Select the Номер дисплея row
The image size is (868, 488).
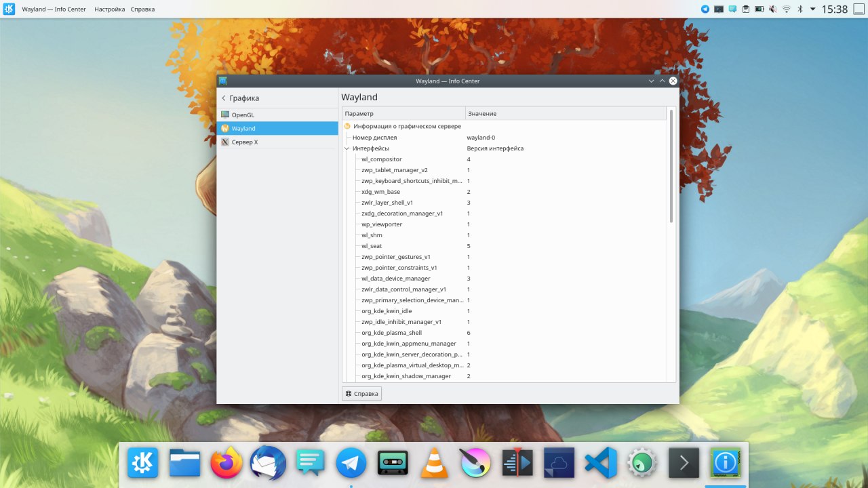point(505,138)
